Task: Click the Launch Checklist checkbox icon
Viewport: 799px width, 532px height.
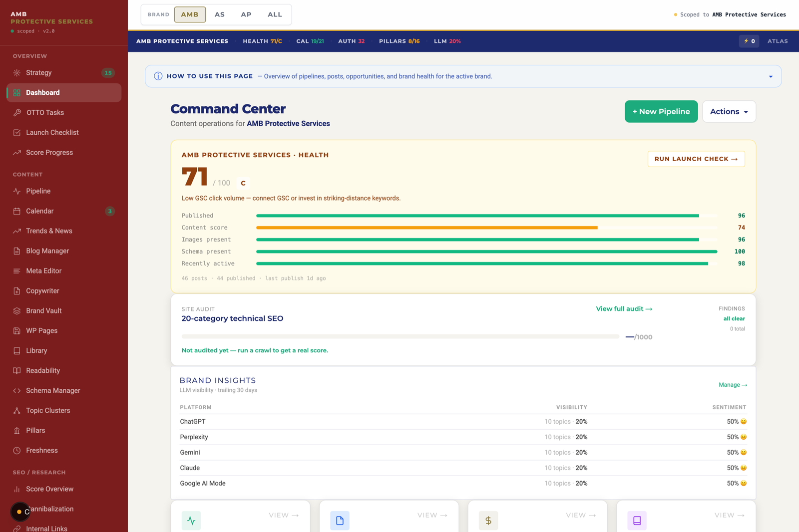Action: pos(16,133)
